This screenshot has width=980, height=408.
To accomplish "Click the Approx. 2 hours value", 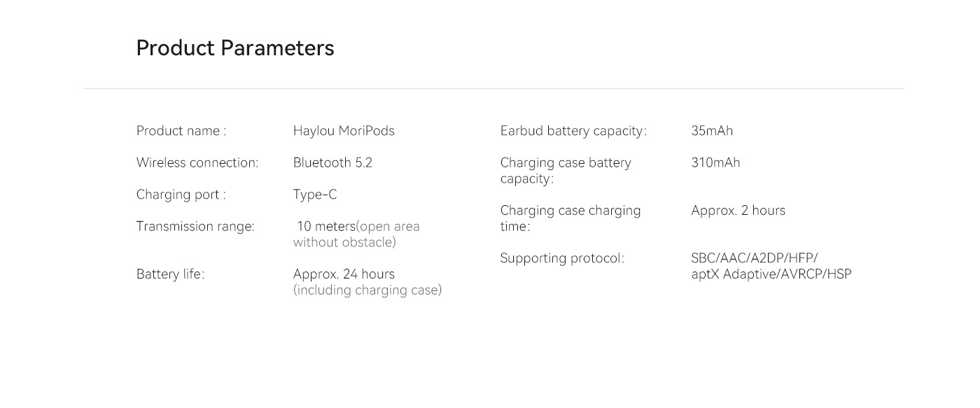I will click(x=738, y=211).
